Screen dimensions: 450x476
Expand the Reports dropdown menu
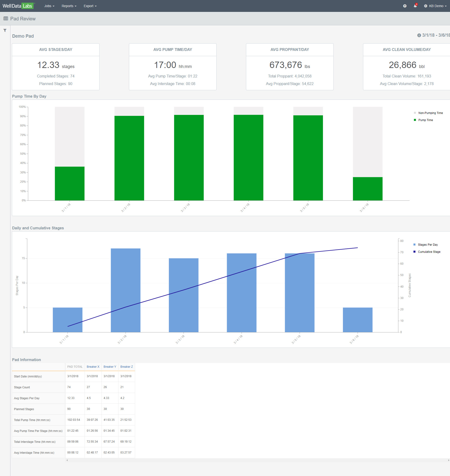(x=69, y=6)
